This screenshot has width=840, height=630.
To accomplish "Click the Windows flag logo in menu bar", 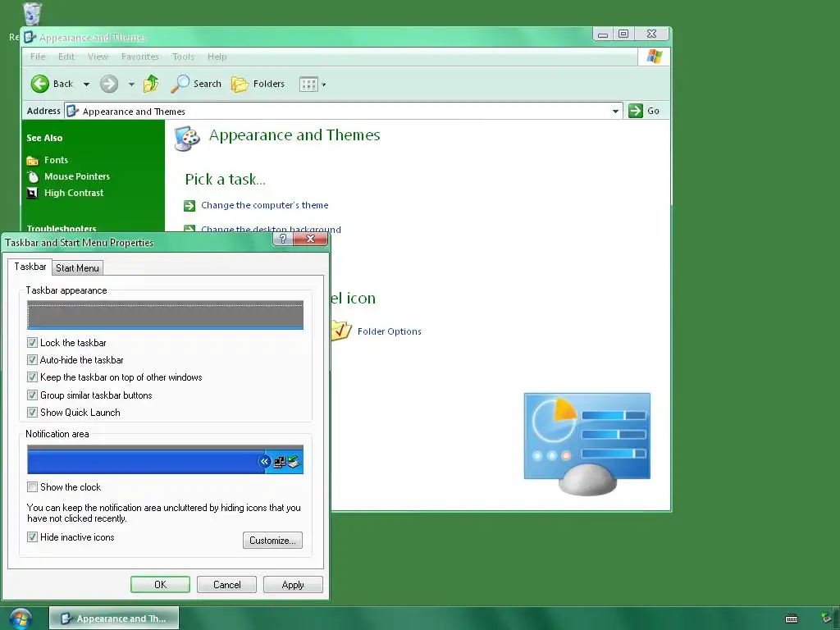I will click(654, 57).
